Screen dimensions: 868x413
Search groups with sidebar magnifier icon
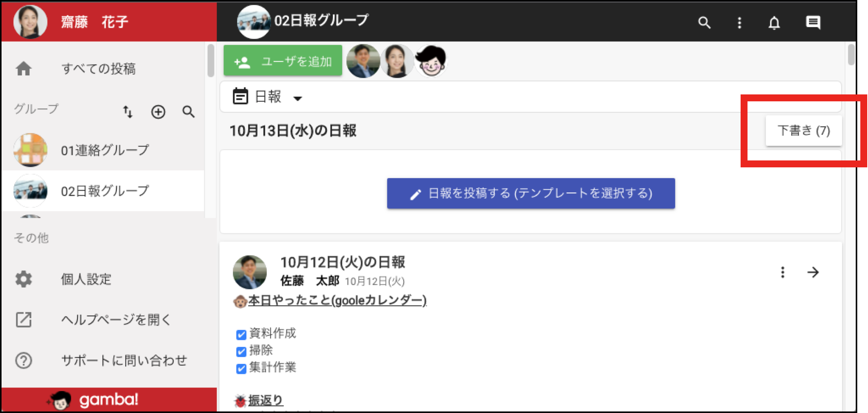click(x=188, y=112)
